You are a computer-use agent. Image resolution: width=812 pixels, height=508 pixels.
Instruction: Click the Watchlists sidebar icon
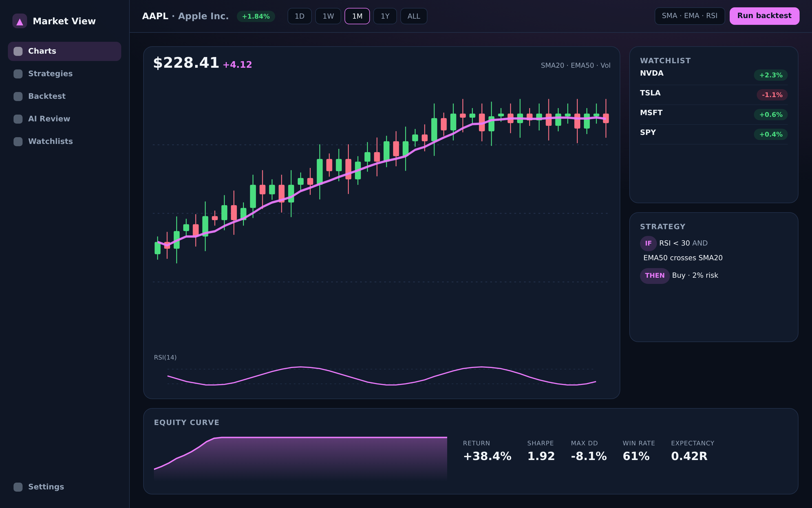click(x=18, y=141)
